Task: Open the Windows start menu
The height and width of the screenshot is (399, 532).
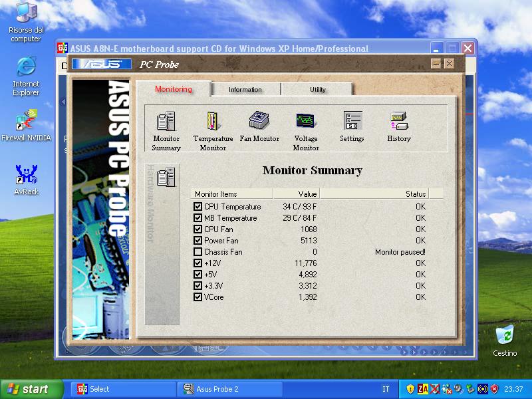Action: [x=32, y=389]
